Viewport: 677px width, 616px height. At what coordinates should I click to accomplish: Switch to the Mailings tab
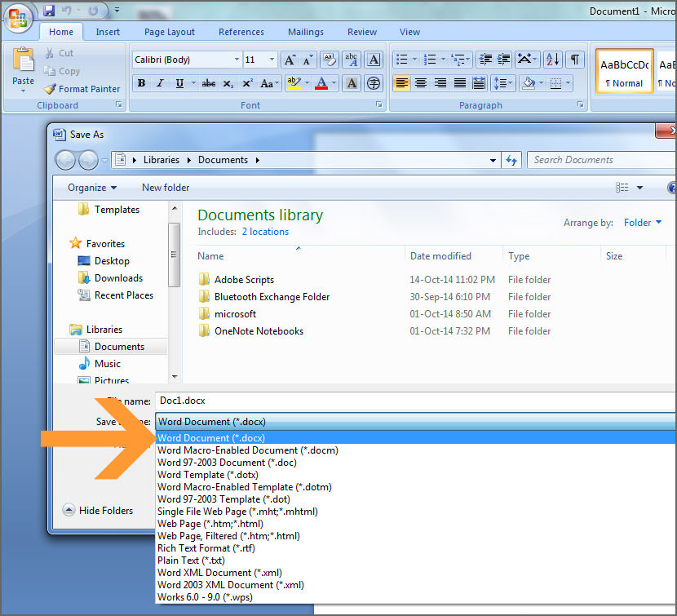tap(306, 32)
